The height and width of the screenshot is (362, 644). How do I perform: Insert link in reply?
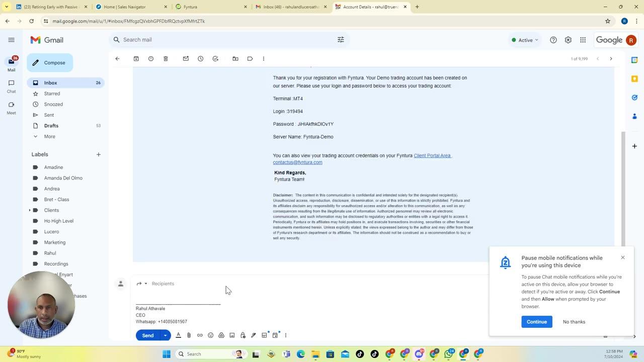(200, 335)
